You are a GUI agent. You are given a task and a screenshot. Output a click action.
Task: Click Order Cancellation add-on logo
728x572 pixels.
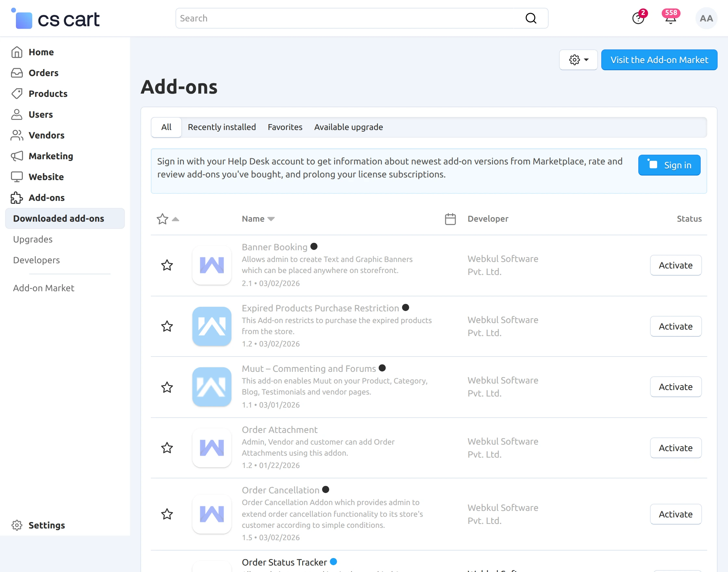coord(212,514)
